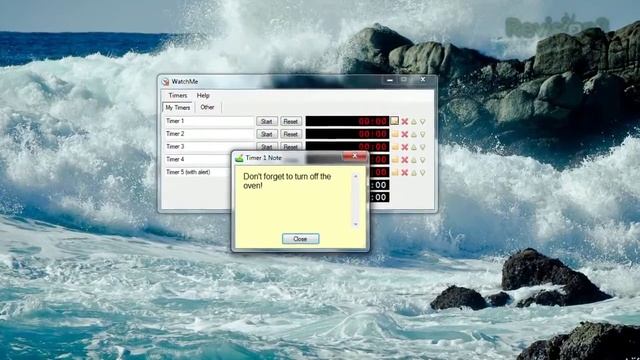The width and height of the screenshot is (640, 360).
Task: Move Timer 2 up with its arrow
Action: (x=414, y=134)
